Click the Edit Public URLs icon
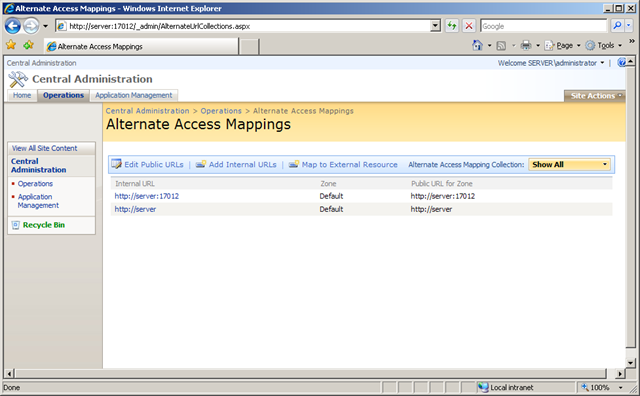This screenshot has height=396, width=640. click(116, 164)
